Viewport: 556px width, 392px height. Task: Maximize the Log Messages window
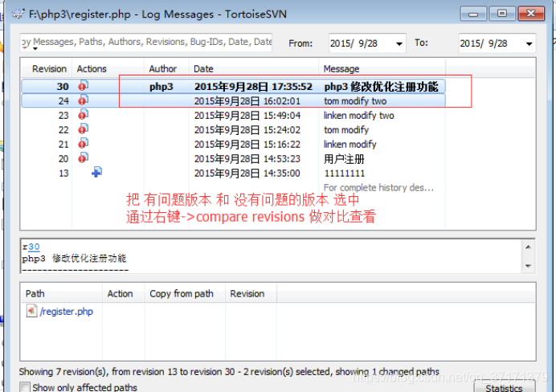coord(502,14)
